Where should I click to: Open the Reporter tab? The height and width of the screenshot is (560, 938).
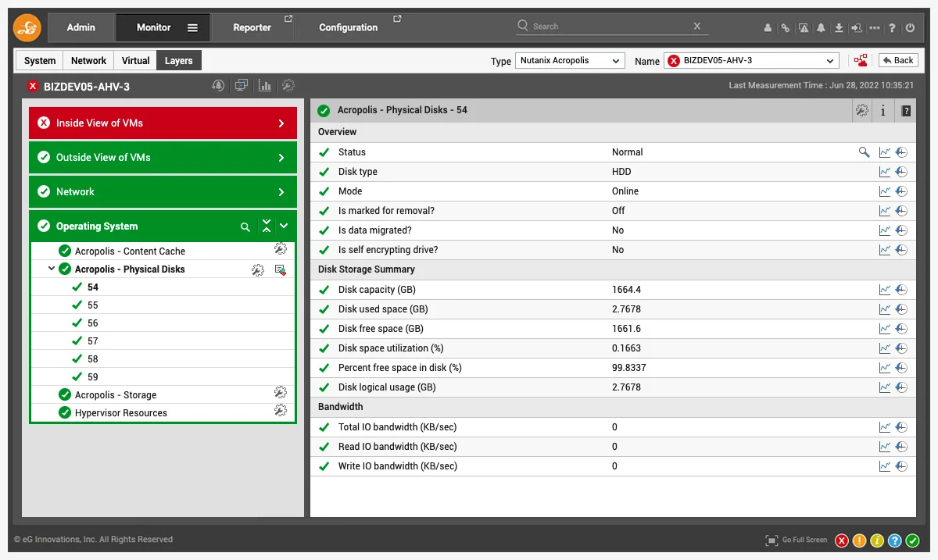point(252,27)
